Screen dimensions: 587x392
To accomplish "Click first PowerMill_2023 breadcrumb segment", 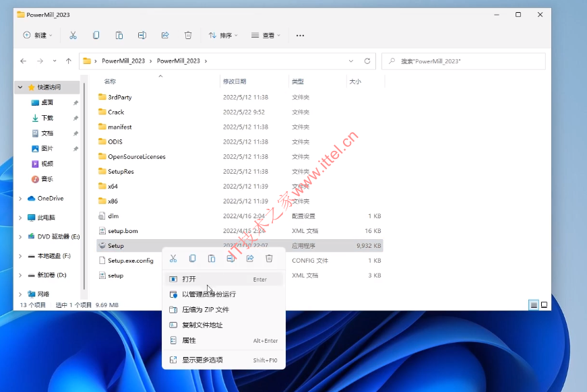I will 123,61.
